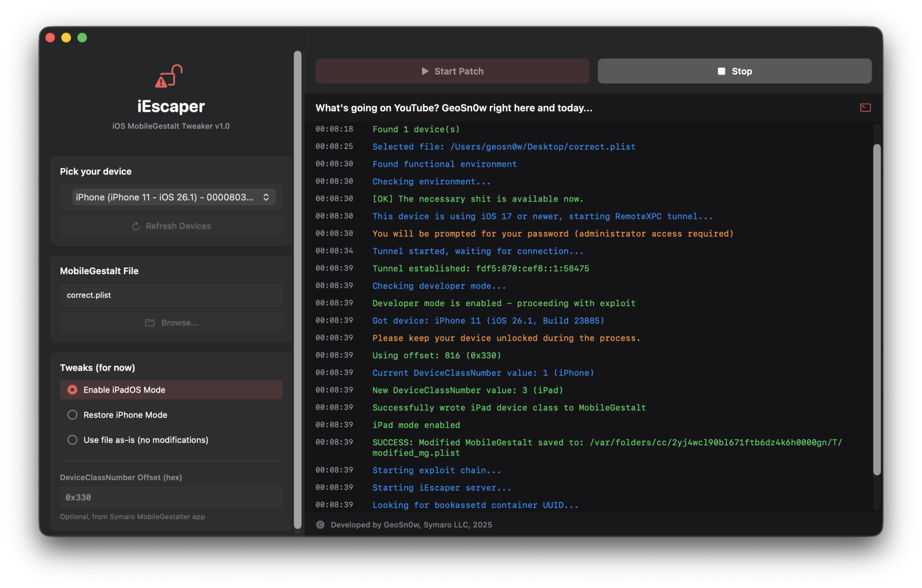Click the copyright icon in footer
Image resolution: width=922 pixels, height=588 pixels.
coord(320,525)
